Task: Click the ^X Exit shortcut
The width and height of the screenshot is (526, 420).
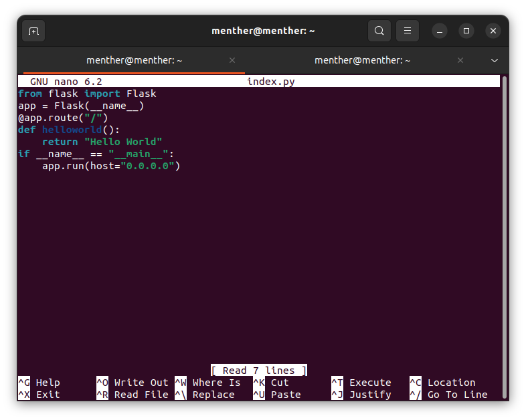Action: coord(39,395)
